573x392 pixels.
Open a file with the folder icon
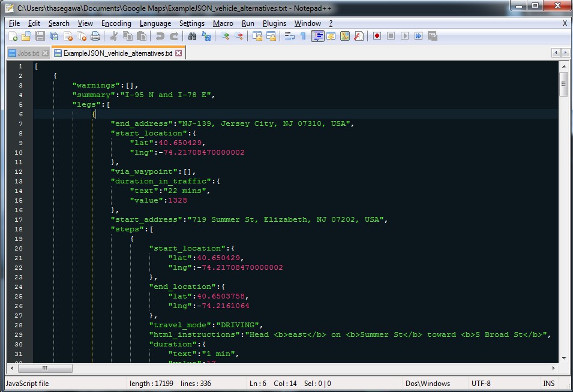pos(26,36)
